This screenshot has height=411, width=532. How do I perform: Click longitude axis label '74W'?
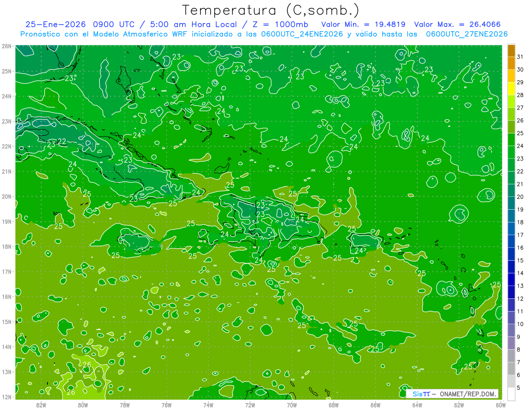(208, 405)
